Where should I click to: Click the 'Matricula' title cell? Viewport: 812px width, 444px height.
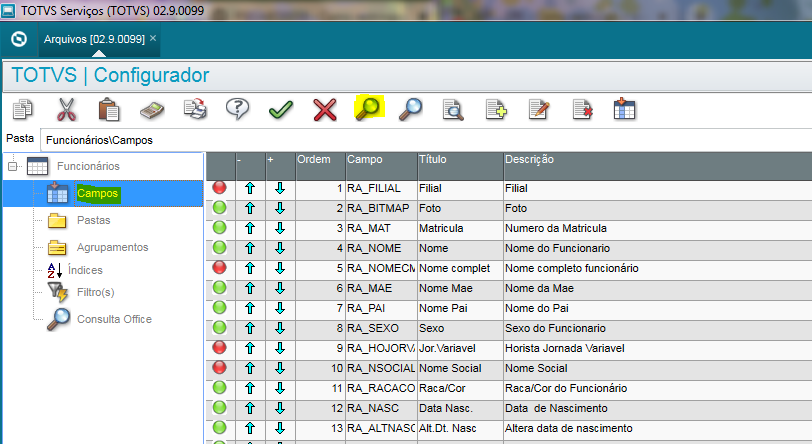460,228
